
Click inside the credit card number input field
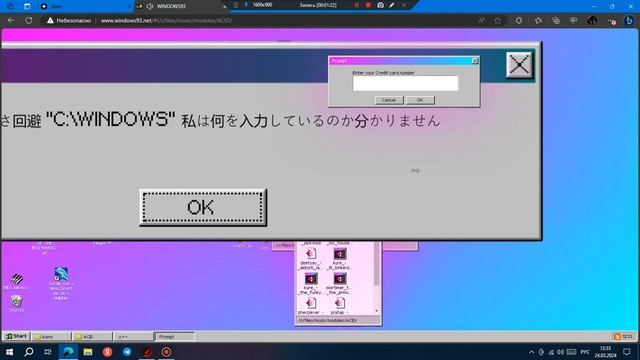pos(405,83)
